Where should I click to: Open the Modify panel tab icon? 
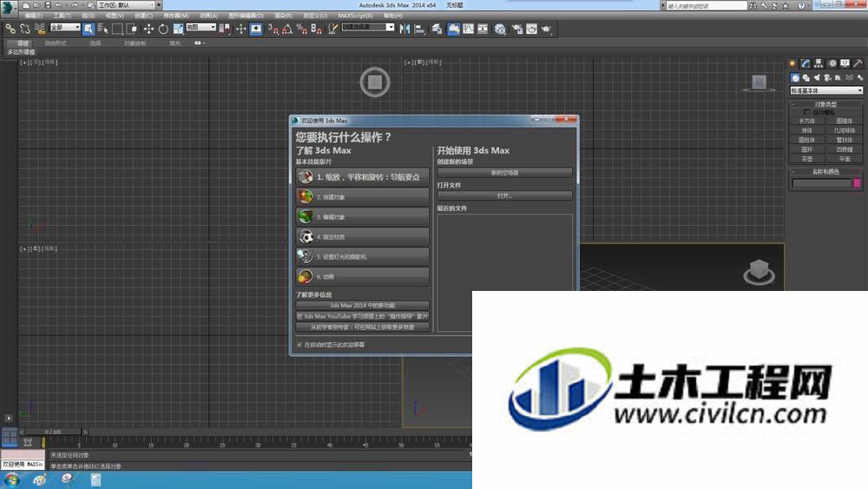click(806, 63)
